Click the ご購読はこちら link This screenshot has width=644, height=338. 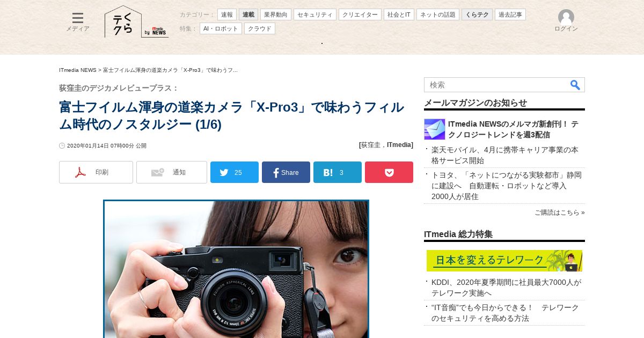click(559, 212)
